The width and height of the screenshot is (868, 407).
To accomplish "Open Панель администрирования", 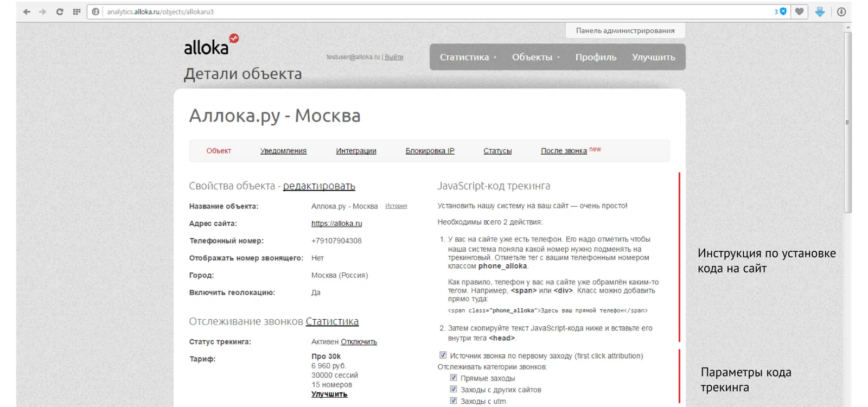I will (x=625, y=31).
